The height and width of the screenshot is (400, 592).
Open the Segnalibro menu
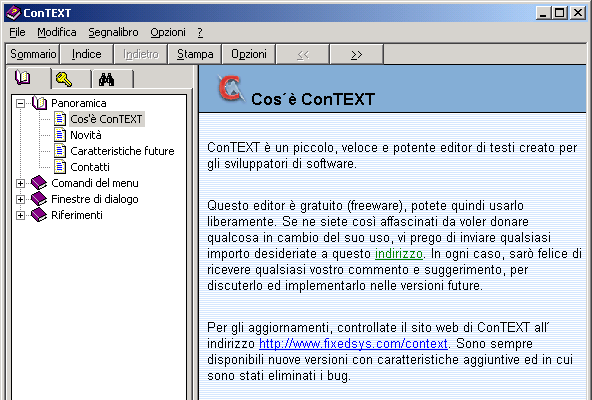click(x=113, y=32)
